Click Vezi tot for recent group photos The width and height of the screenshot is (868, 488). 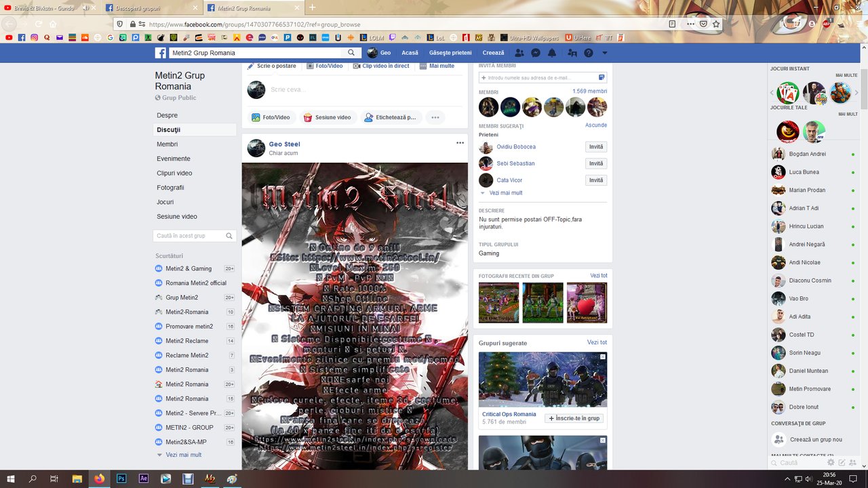(x=599, y=276)
